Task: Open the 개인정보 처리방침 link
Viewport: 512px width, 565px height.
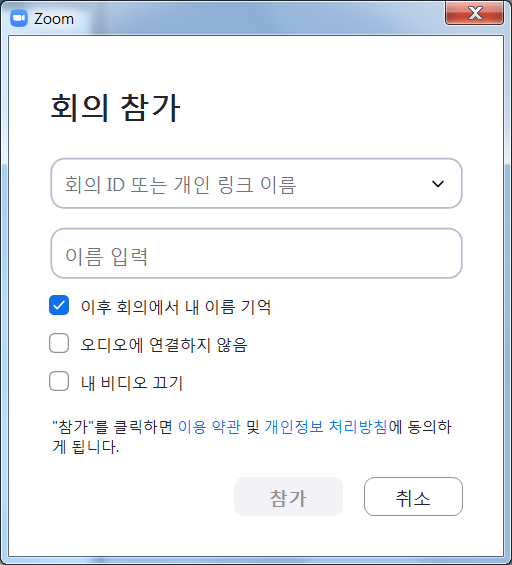Action: tap(326, 427)
